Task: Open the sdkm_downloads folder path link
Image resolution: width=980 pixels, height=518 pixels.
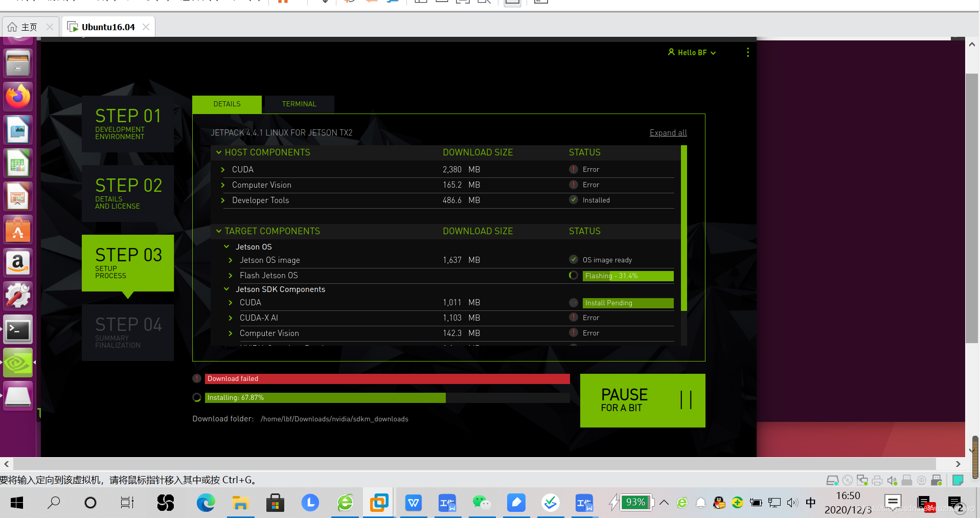Action: tap(334, 419)
